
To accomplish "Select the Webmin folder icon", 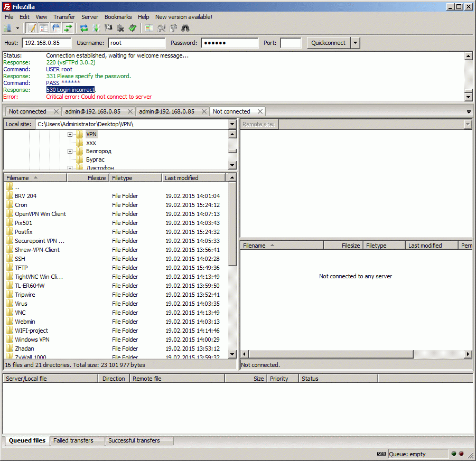I will [x=10, y=322].
